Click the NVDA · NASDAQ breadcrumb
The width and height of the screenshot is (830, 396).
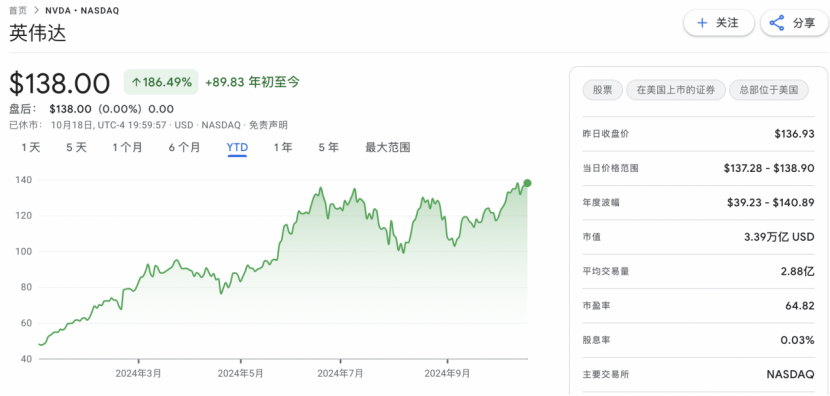pos(82,10)
